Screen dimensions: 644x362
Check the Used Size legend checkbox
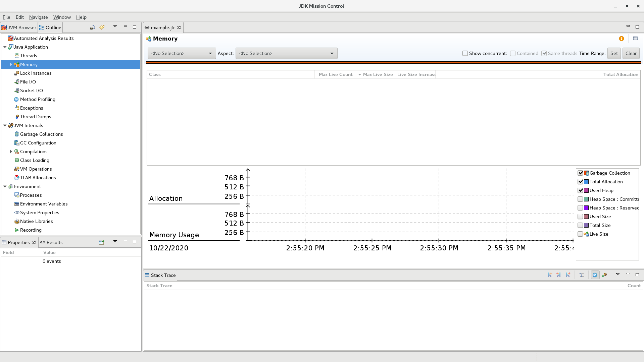pos(580,217)
